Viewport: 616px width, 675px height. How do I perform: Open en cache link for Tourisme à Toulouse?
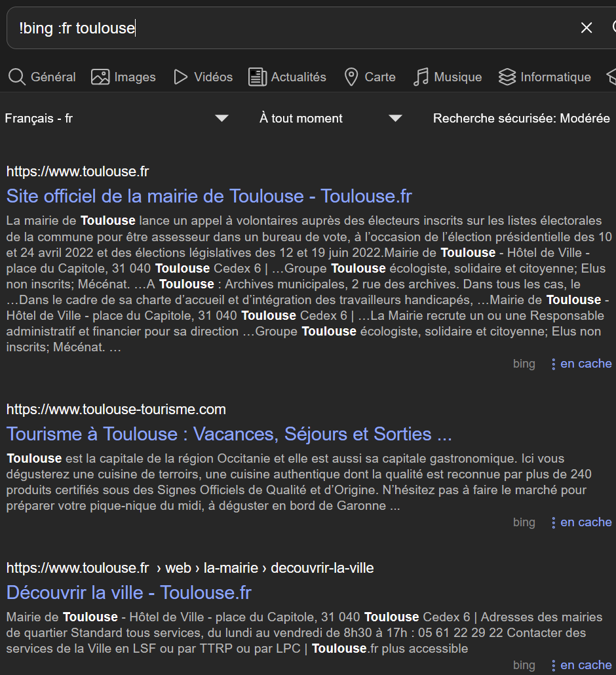[x=586, y=522]
